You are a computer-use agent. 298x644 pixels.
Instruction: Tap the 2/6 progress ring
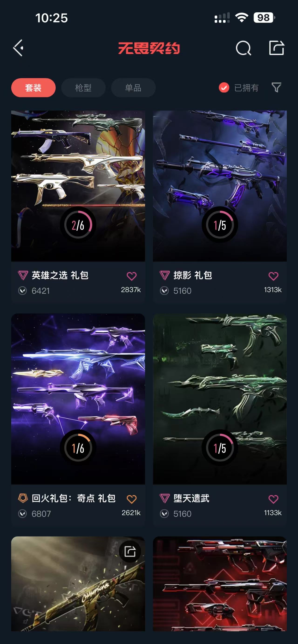78,225
